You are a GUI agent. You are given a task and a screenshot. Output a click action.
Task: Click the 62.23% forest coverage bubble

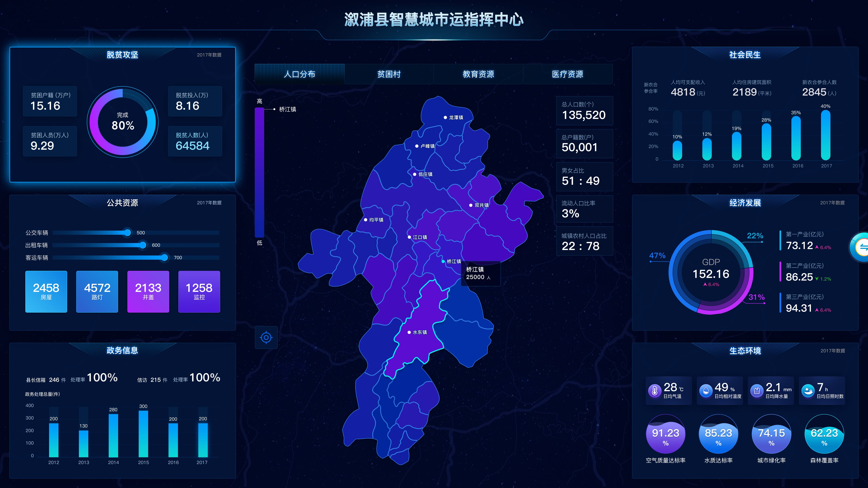[x=824, y=434]
